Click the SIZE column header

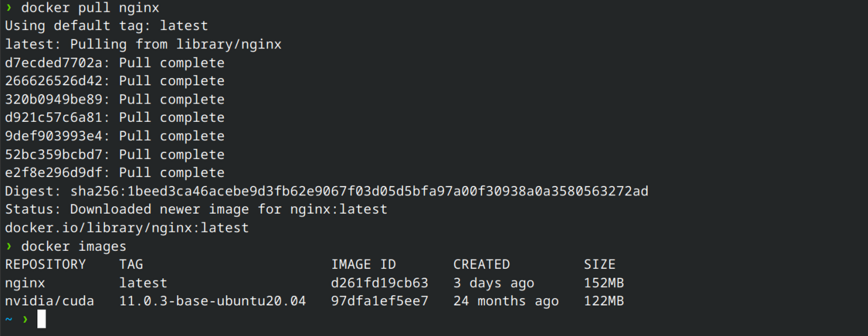pyautogui.click(x=599, y=265)
